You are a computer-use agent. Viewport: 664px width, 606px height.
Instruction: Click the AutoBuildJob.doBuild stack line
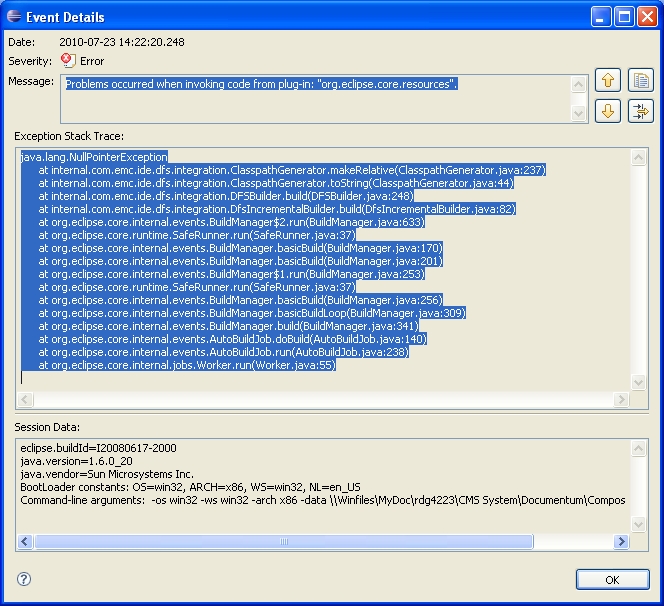click(232, 339)
